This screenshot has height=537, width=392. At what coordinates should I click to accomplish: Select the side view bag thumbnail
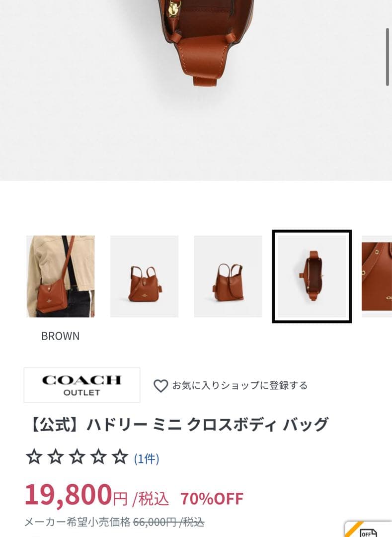[x=228, y=276]
